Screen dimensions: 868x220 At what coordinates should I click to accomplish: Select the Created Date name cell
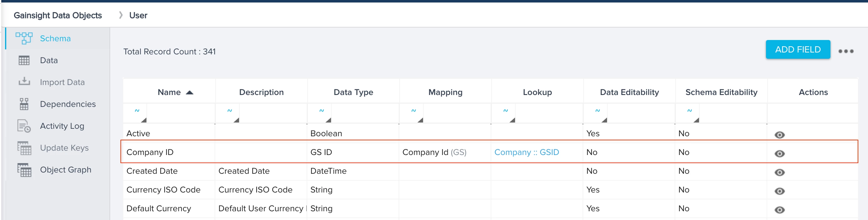pyautogui.click(x=169, y=171)
